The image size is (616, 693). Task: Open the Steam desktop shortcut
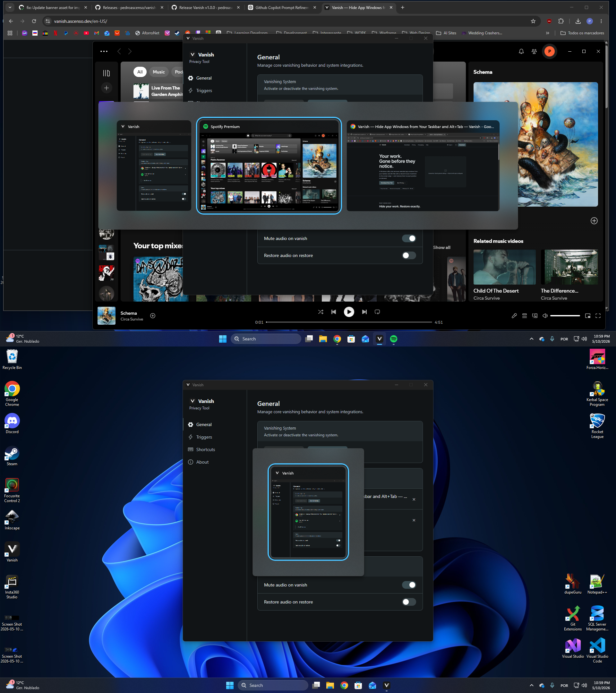12,456
